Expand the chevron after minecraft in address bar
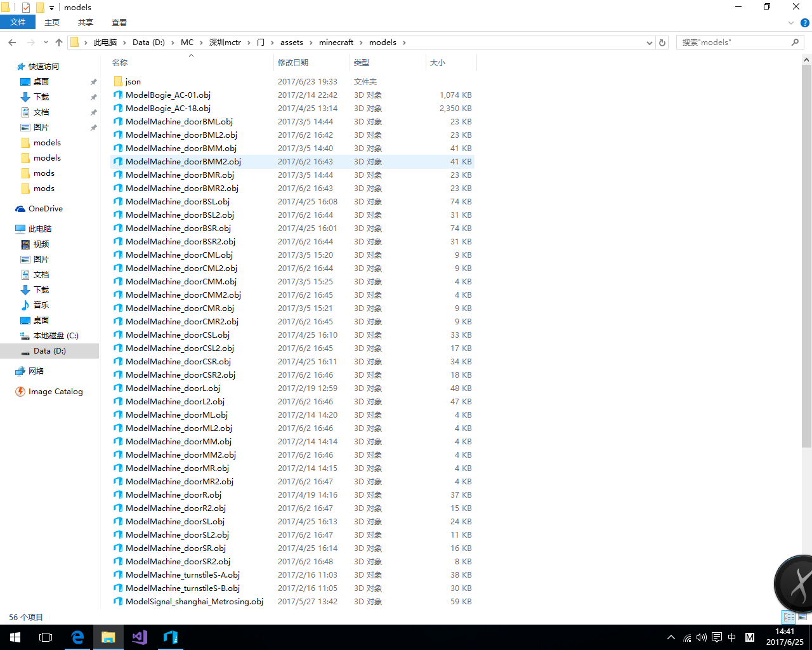This screenshot has height=650, width=812. pos(362,43)
